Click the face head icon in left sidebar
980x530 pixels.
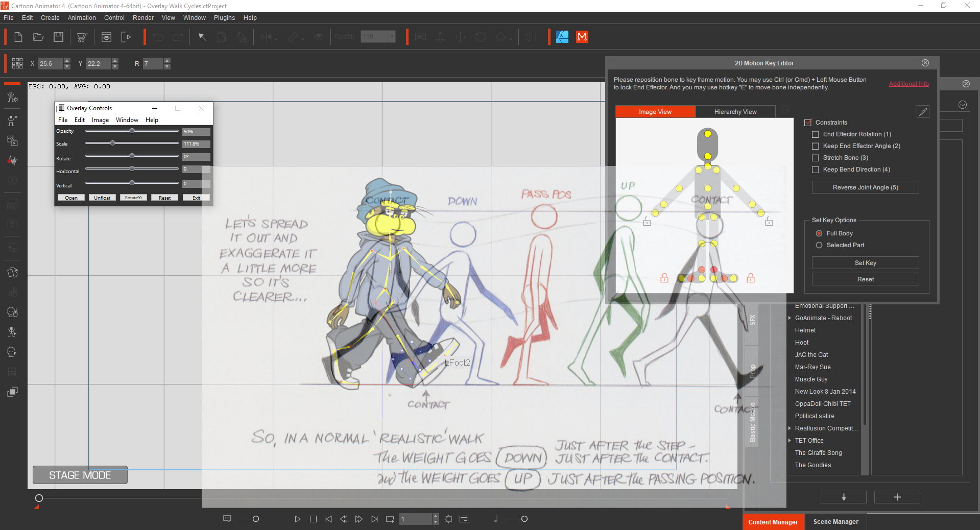click(x=13, y=312)
